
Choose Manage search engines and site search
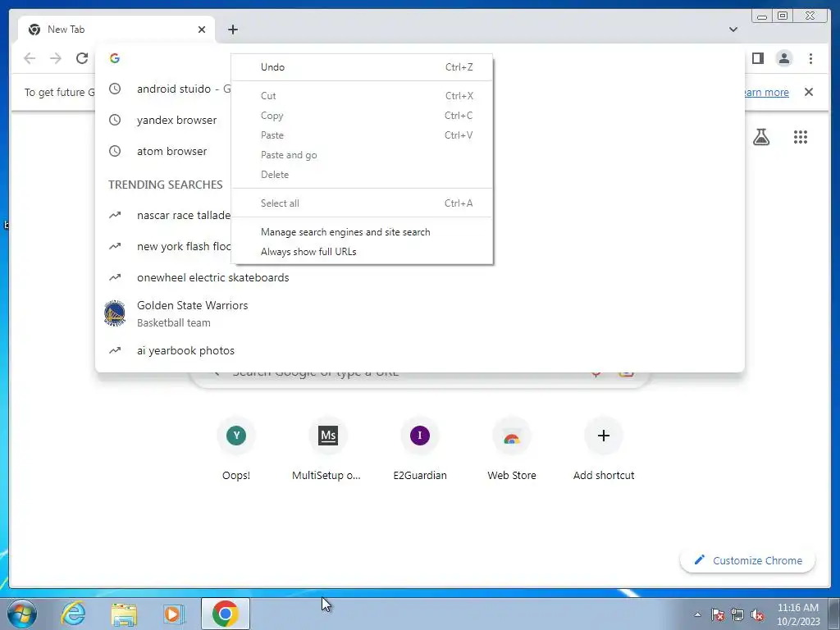[x=362, y=232]
